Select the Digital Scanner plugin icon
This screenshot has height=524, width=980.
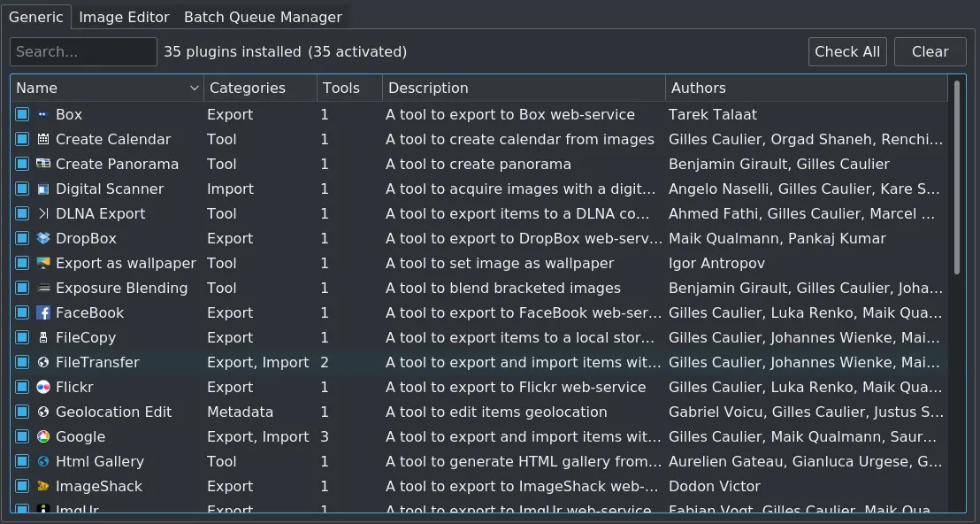coord(44,189)
